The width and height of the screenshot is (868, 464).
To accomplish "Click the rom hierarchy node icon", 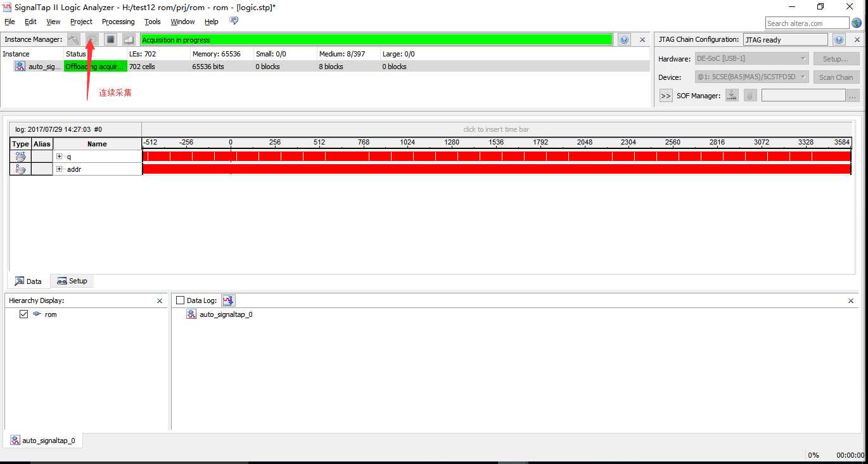I will [37, 314].
